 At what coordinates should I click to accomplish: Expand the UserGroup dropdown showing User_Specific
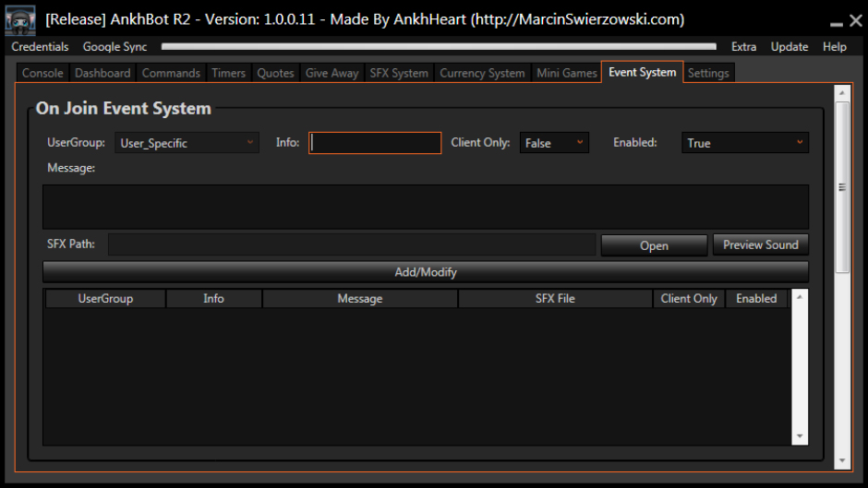click(x=187, y=143)
